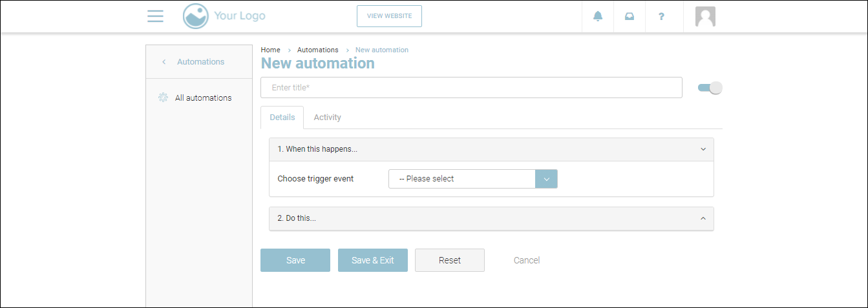Image resolution: width=868 pixels, height=308 pixels.
Task: Switch to the Activity tab
Action: 327,118
